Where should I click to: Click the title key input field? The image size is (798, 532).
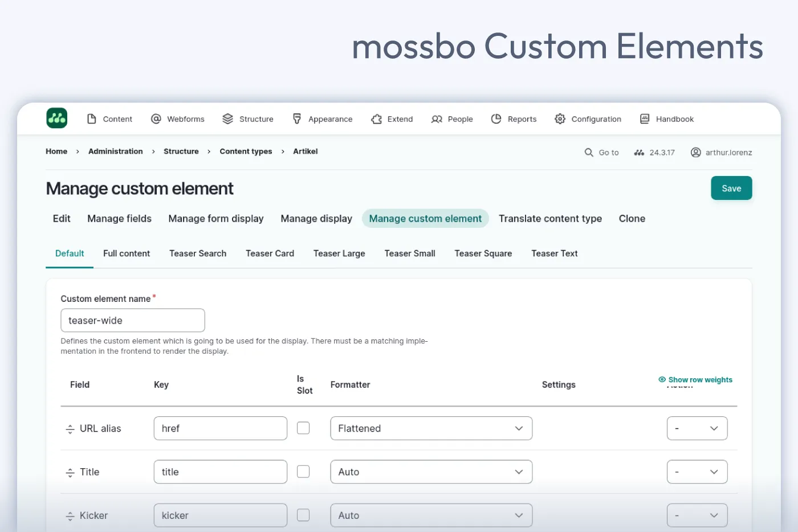[221, 472]
